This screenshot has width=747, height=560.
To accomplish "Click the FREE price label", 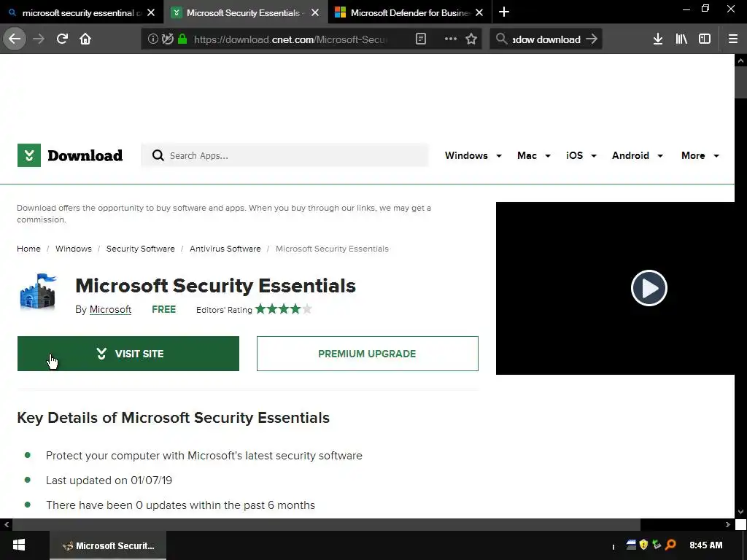I will (164, 309).
